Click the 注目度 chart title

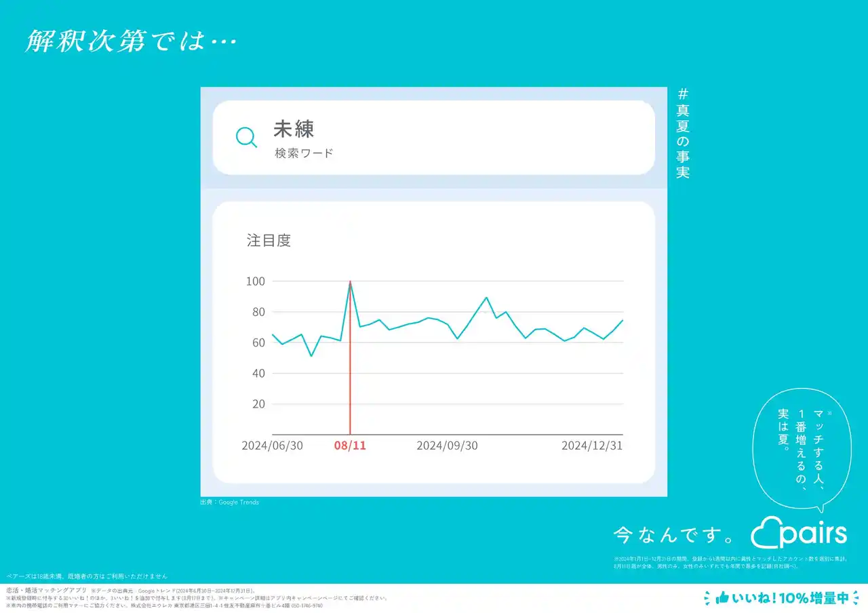[x=269, y=241]
